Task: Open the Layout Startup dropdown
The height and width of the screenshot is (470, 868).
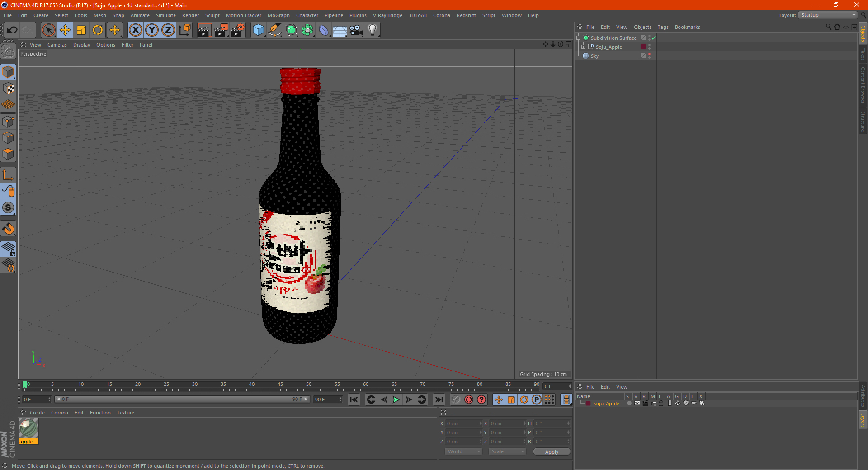Action: click(x=828, y=15)
